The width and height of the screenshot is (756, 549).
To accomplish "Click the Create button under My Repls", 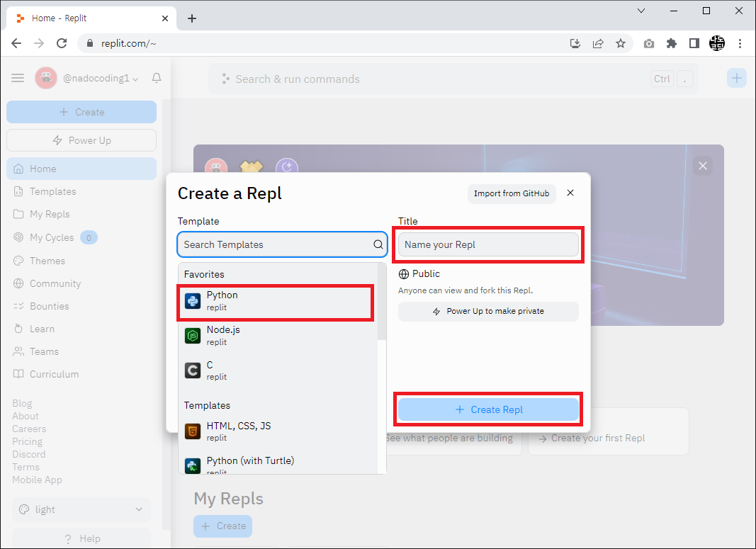I will pos(222,526).
